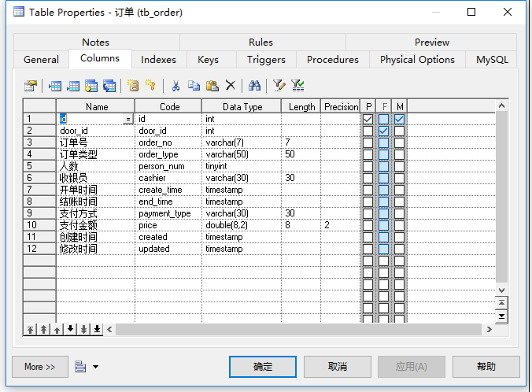Switch to the Preview tab

[431, 42]
